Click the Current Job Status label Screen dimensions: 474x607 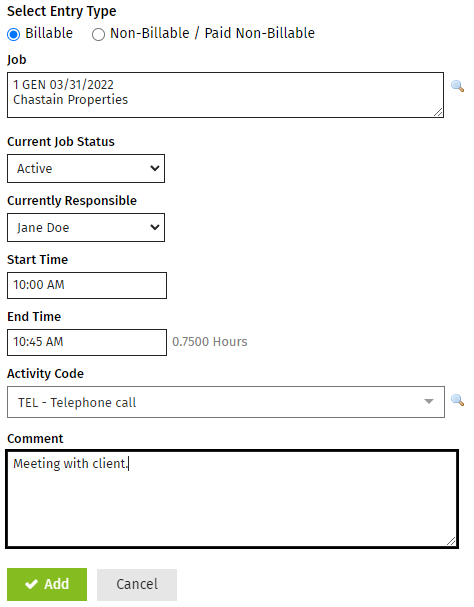tap(61, 142)
